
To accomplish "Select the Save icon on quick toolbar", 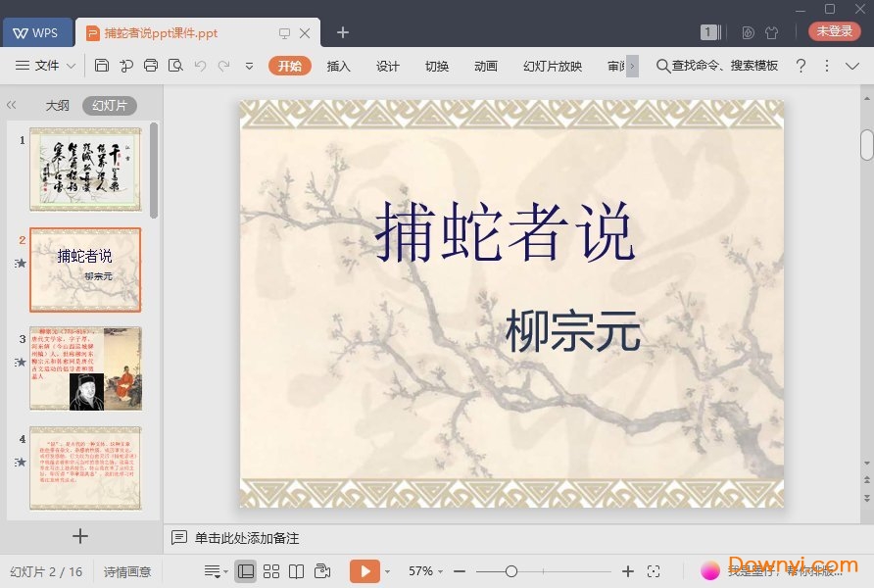I will [103, 66].
